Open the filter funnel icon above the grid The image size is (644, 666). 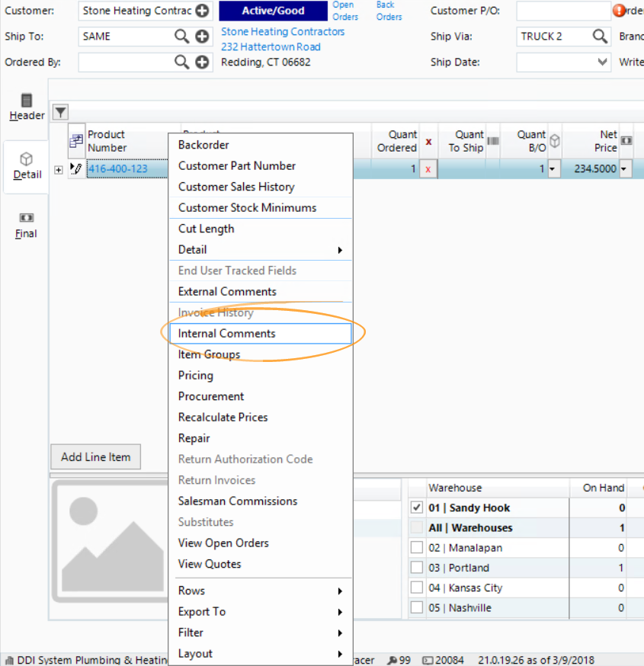pyautogui.click(x=60, y=112)
